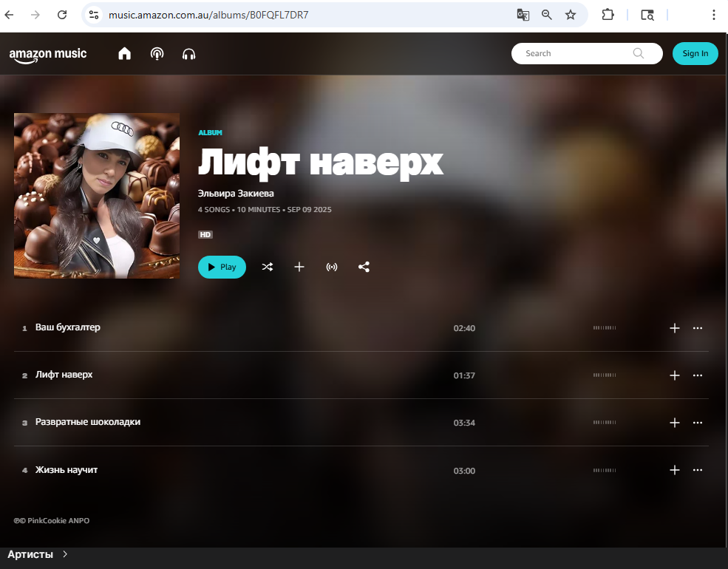This screenshot has width=728, height=569.
Task: View site information icon in address bar
Action: 94,15
